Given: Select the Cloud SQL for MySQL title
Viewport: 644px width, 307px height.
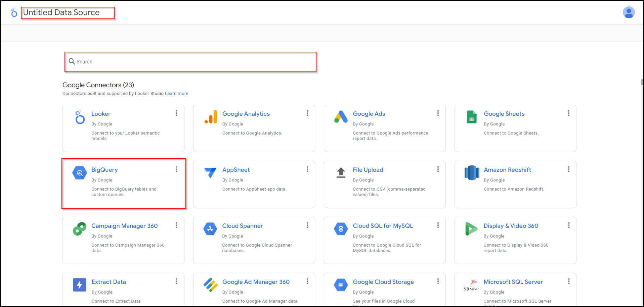Looking at the screenshot, I should pyautogui.click(x=383, y=226).
